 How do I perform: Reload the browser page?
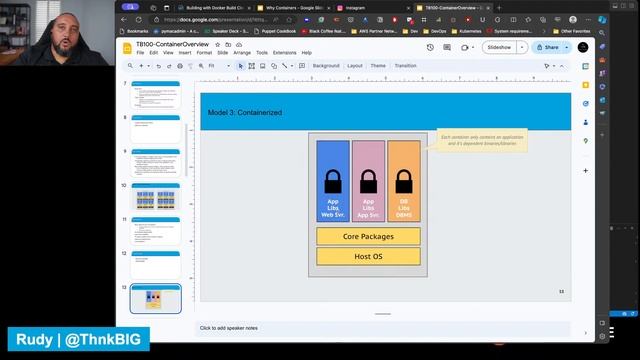[139, 20]
